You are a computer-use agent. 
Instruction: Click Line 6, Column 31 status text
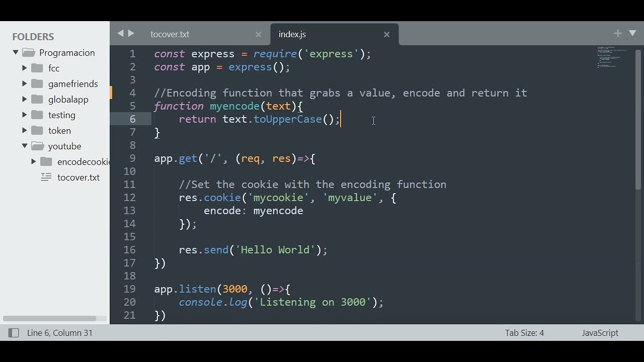pyautogui.click(x=60, y=333)
